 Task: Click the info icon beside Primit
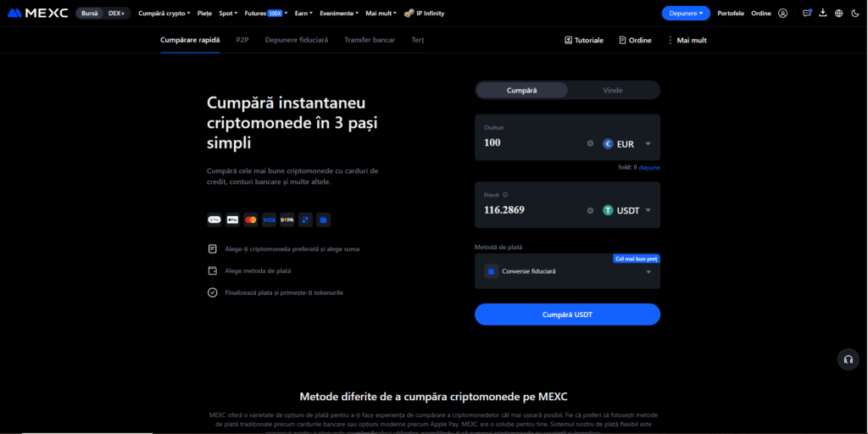pos(505,195)
